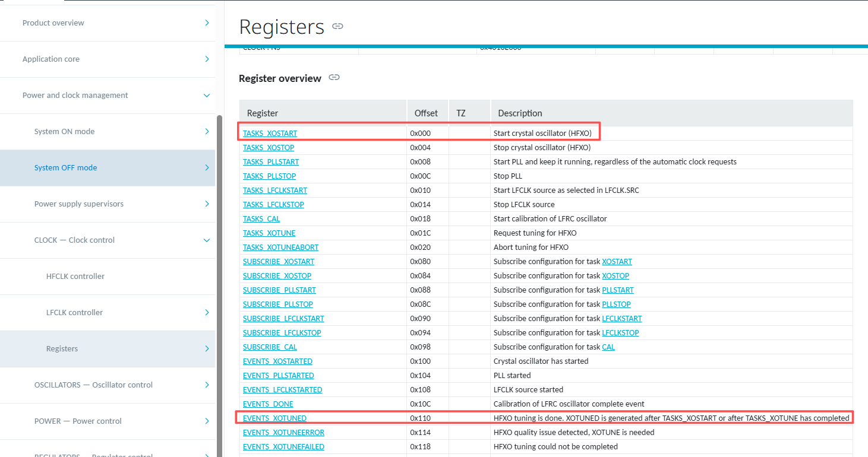This screenshot has height=457, width=868.
Task: Expand LFCLK controller chevron
Action: click(207, 312)
